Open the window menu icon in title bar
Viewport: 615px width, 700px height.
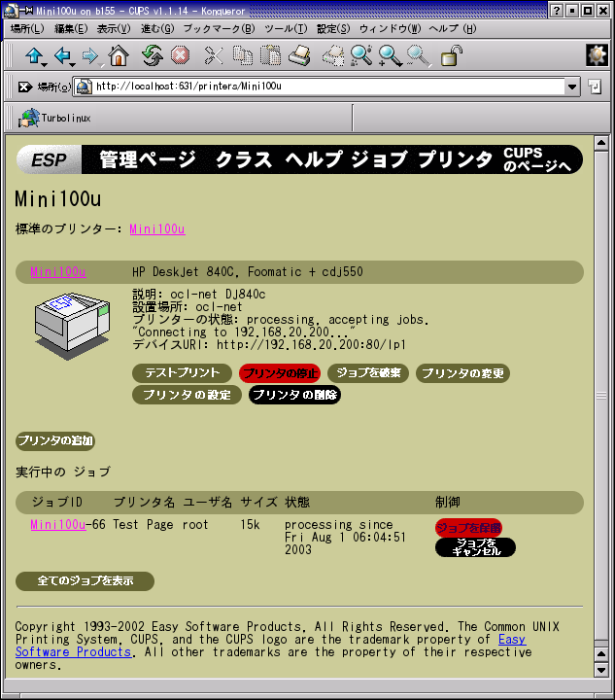click(11, 11)
